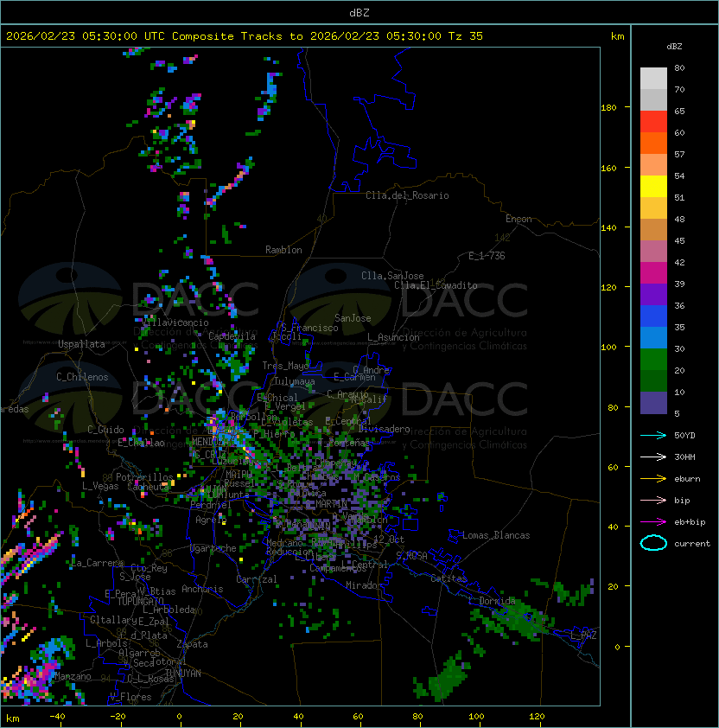Click the 'Divisadero' map label
719x728 pixels.
coord(384,429)
